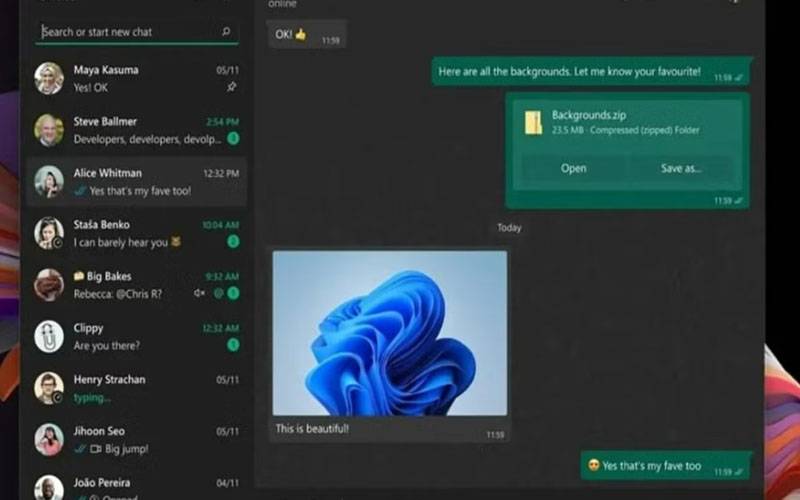Click 'Developers, developers' message preview
800x500 pixels.
pos(147,139)
